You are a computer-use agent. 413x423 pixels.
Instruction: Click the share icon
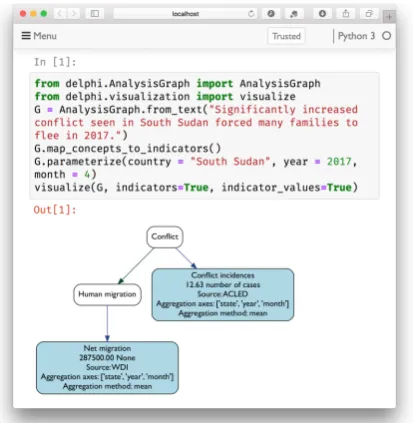[x=346, y=14]
